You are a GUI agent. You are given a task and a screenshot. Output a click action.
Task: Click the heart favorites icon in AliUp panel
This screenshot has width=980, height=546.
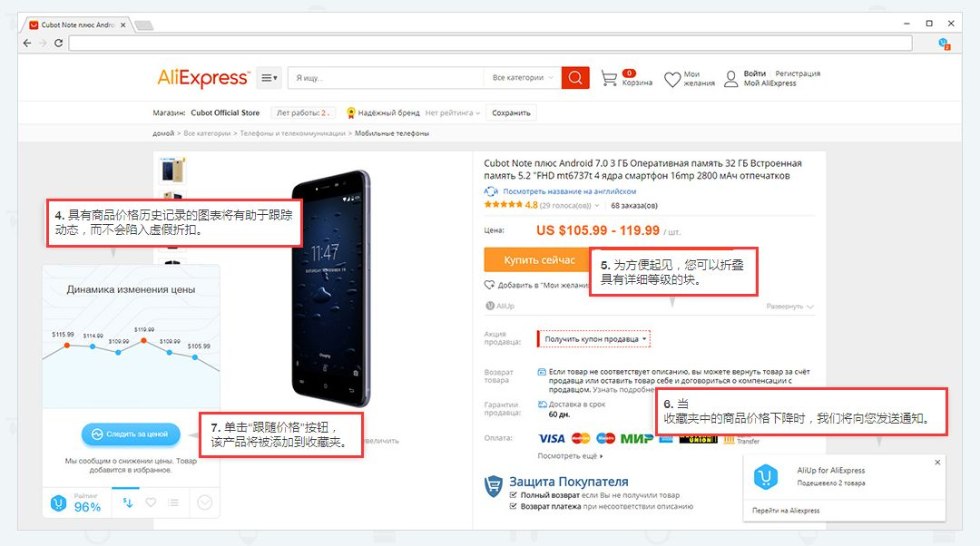click(151, 502)
